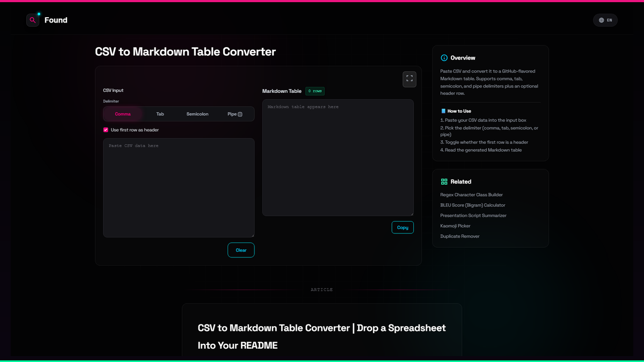Click the '0 rows' badge

(315, 91)
